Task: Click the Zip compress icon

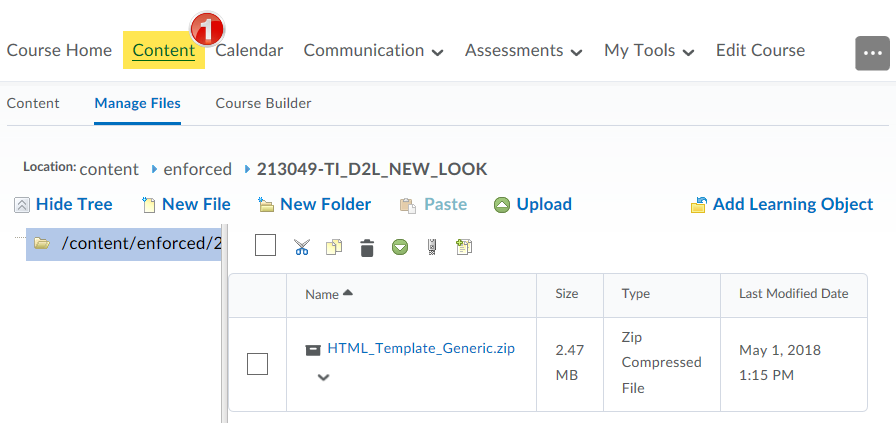Action: coord(432,247)
